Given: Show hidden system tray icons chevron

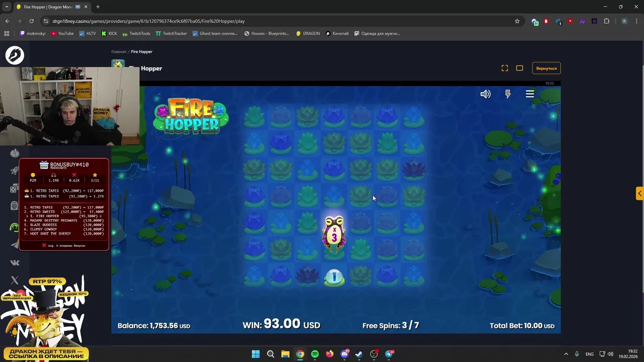Looking at the screenshot, I should 566,354.
